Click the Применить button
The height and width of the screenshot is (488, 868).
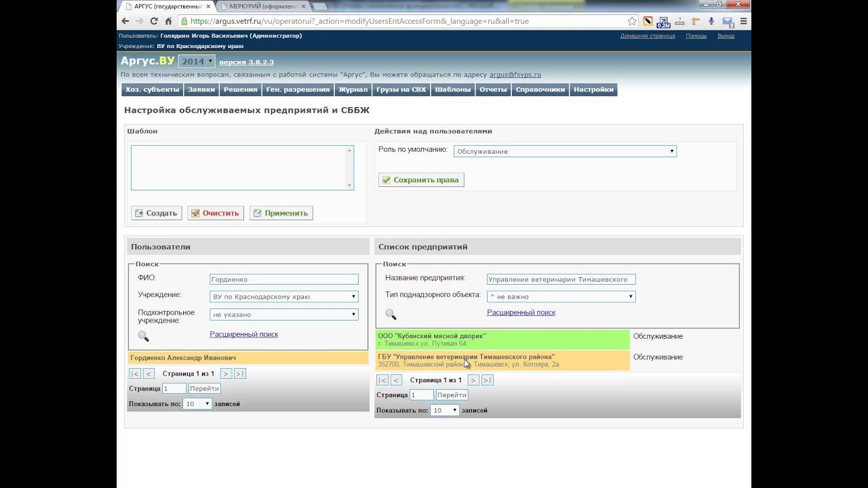click(281, 213)
